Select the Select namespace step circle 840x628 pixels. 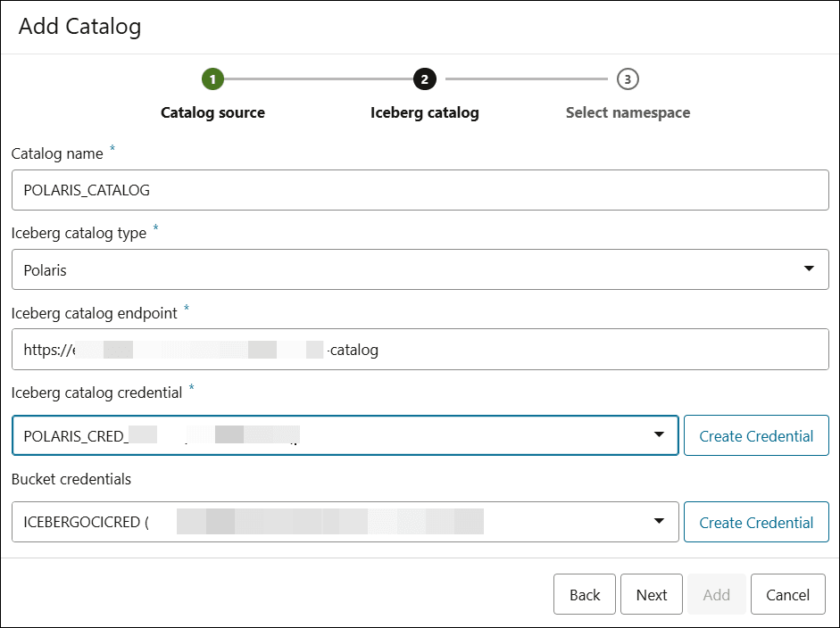(x=628, y=78)
